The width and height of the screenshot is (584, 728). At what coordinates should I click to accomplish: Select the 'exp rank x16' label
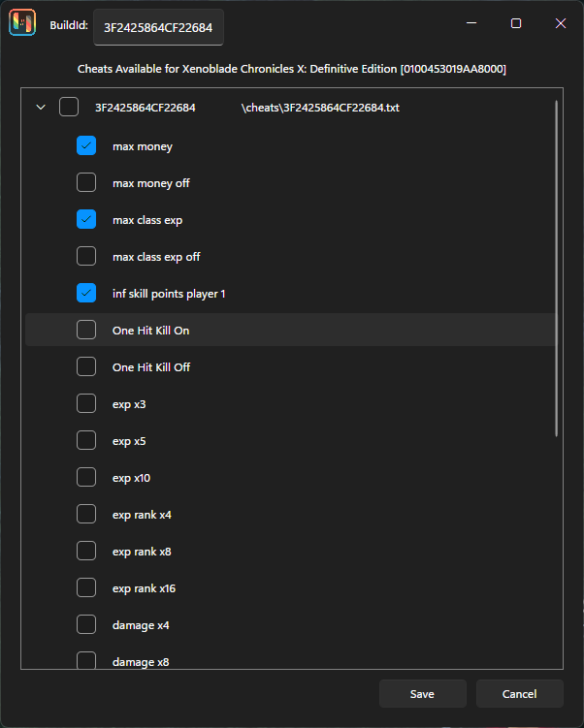click(144, 588)
